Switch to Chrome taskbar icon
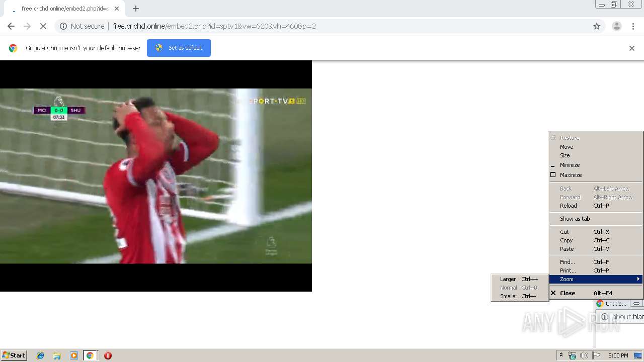The height and width of the screenshot is (362, 644). coord(90,355)
